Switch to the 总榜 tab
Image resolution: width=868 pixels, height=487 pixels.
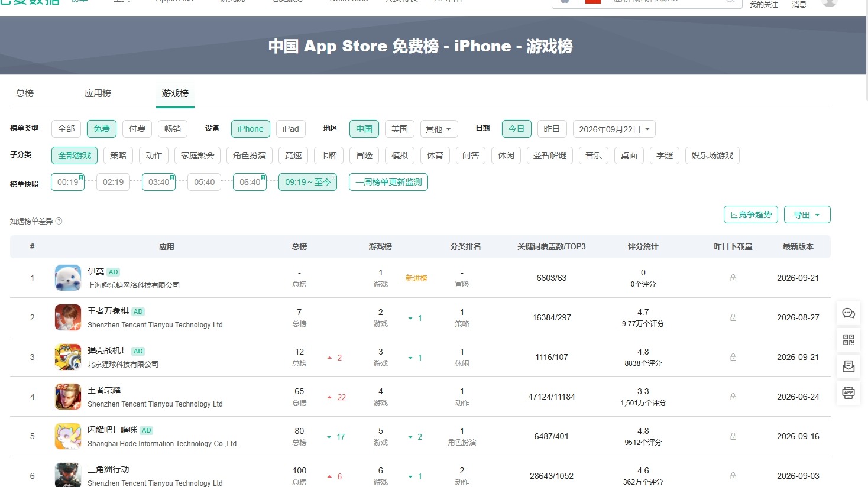point(25,93)
